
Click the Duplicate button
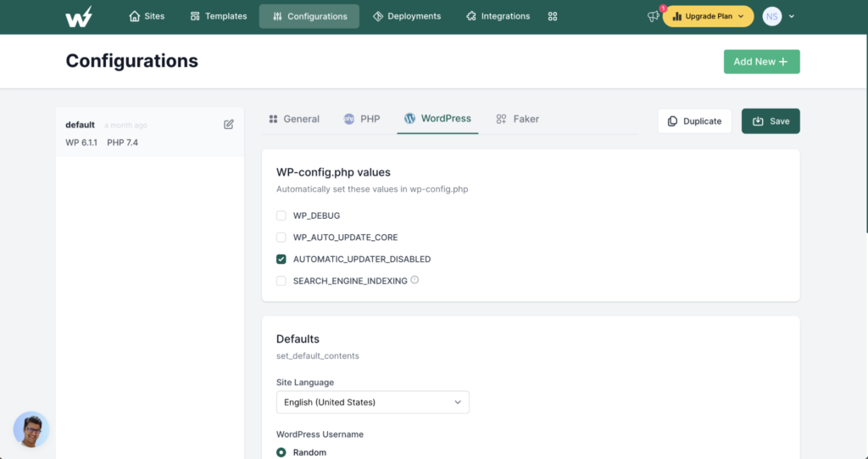coord(695,120)
